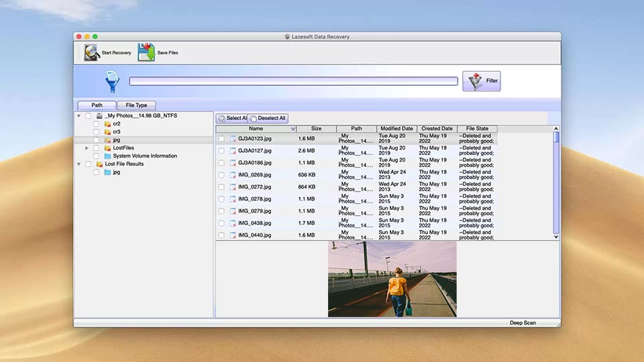Image resolution: width=644 pixels, height=362 pixels.
Task: Click the Start Recovery magnifier disk icon
Action: pos(92,52)
